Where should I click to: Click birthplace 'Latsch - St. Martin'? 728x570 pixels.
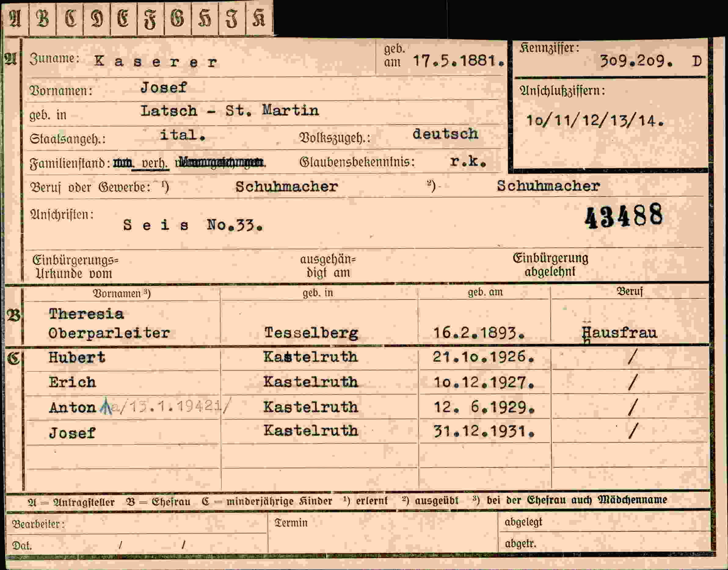click(229, 110)
